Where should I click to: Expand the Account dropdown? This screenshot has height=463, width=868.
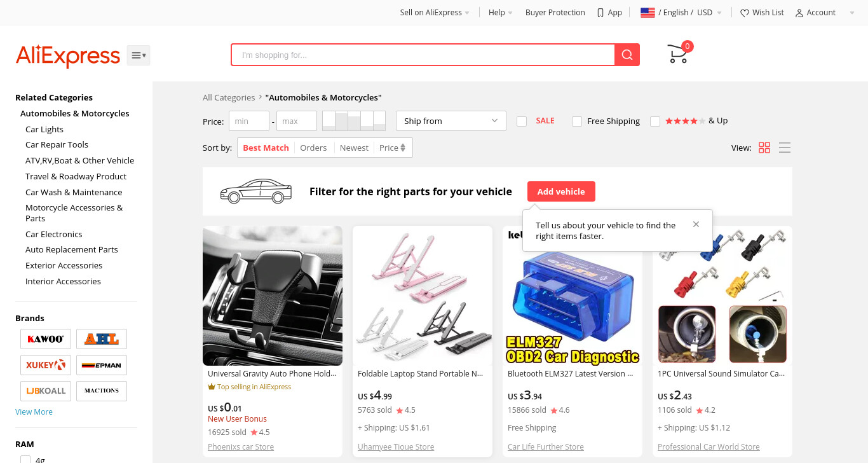point(825,13)
